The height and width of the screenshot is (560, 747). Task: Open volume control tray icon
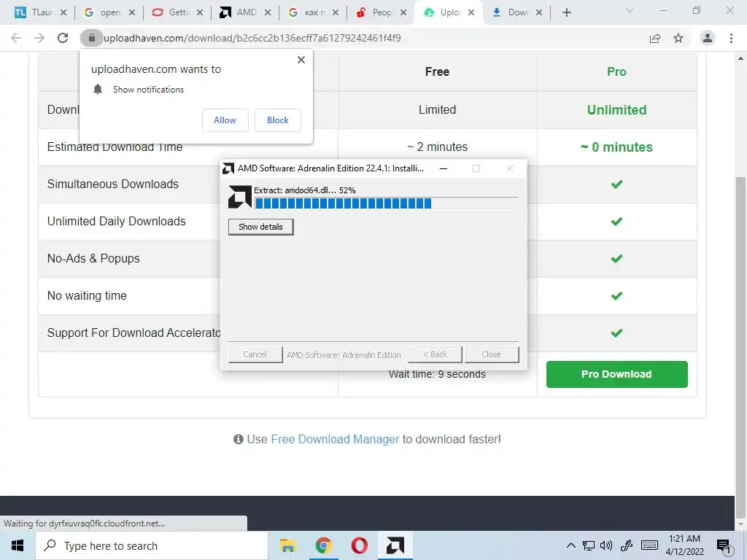tap(606, 545)
